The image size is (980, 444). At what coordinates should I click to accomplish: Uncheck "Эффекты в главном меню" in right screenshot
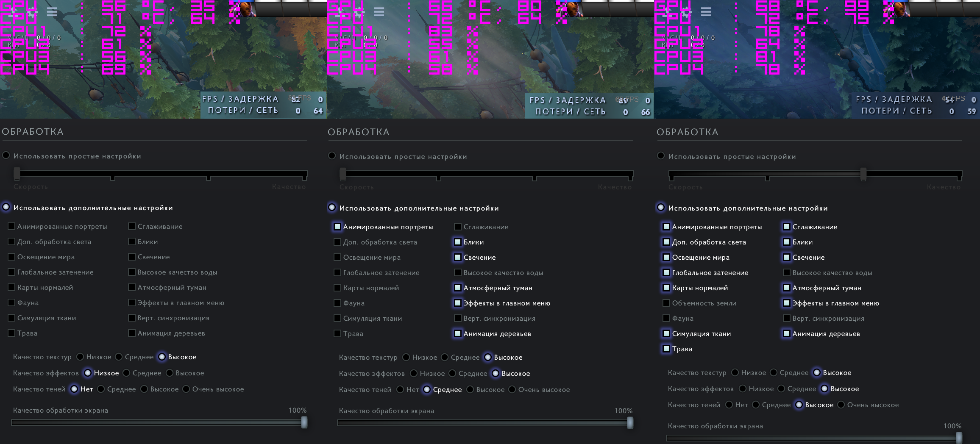(787, 303)
